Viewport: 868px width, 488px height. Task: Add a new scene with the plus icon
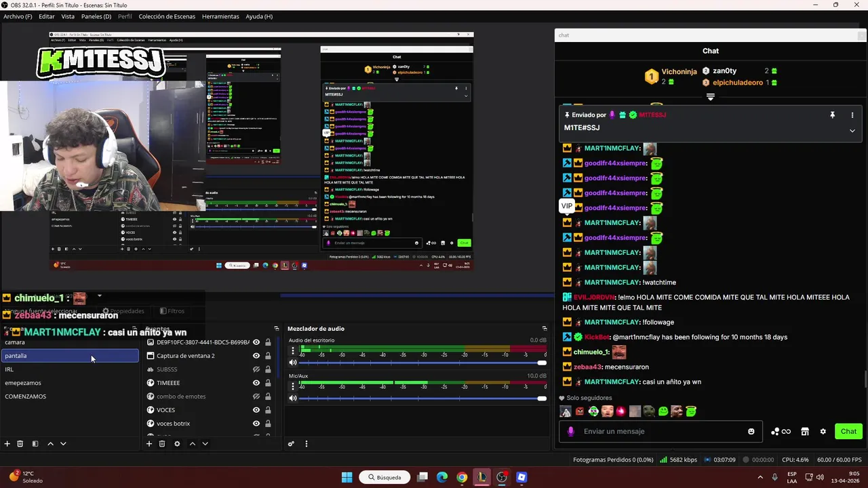pyautogui.click(x=7, y=444)
